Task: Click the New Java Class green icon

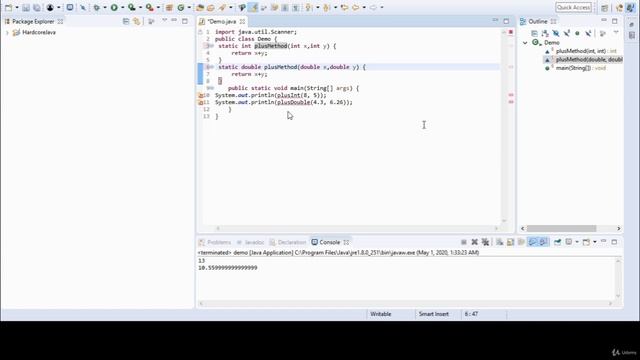Action: [180, 7]
